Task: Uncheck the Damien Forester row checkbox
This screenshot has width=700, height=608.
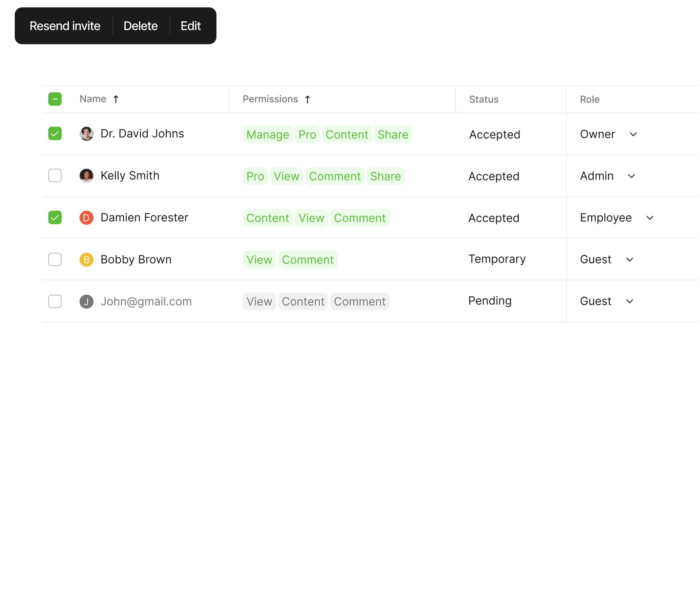Action: (x=55, y=217)
